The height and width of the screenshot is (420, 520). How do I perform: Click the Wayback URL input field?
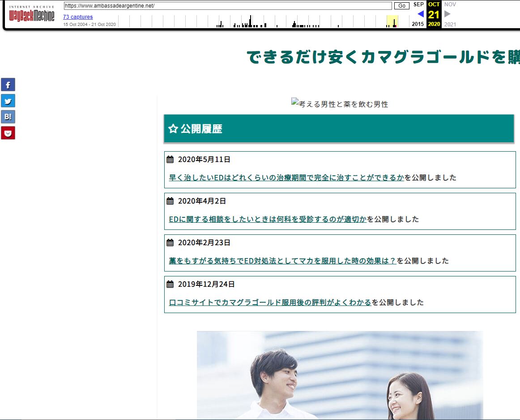click(227, 6)
